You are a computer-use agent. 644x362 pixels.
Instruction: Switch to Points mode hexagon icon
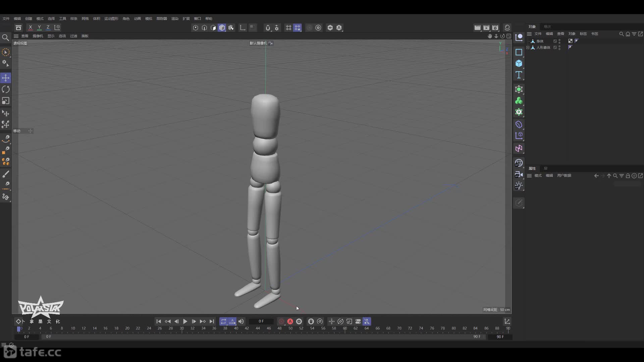click(196, 28)
